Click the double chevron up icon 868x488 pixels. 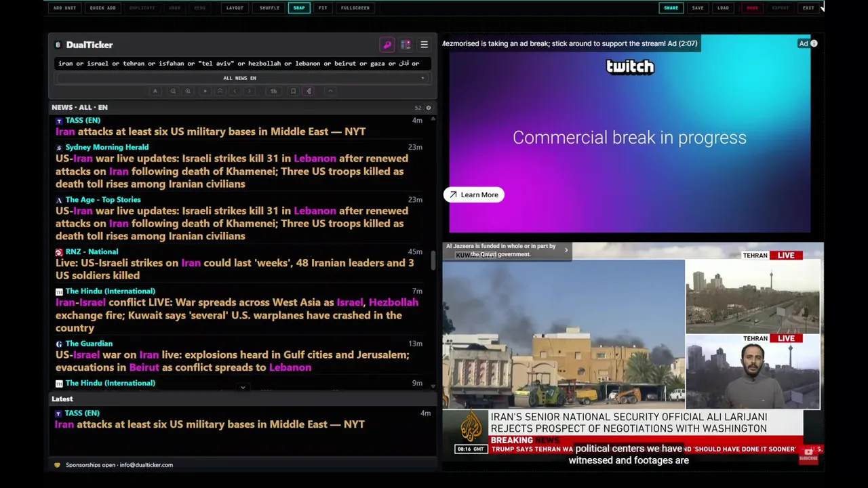220,91
